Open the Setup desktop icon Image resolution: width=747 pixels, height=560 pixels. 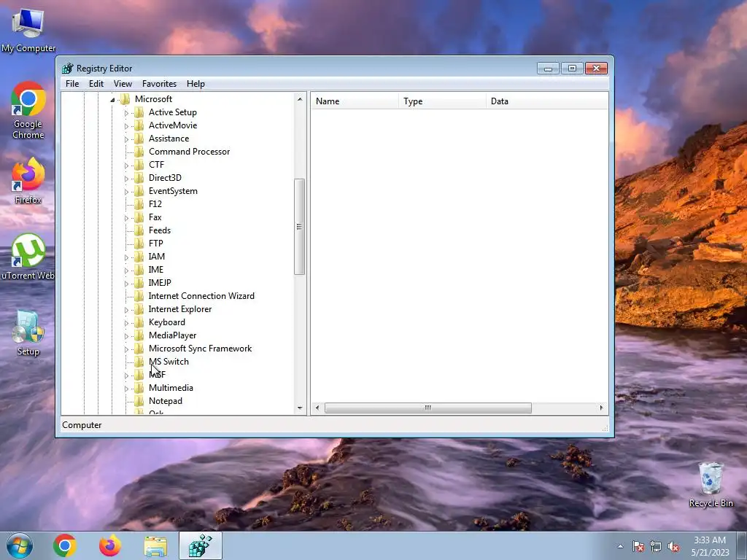click(x=28, y=333)
